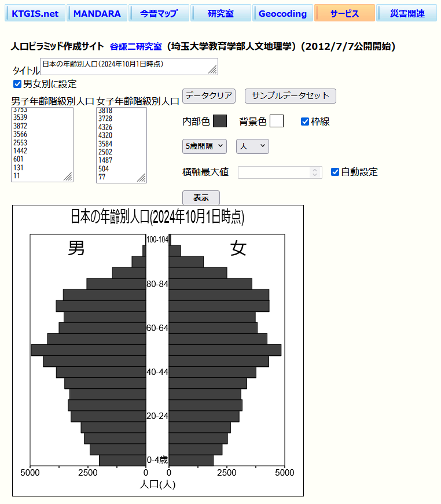Screen dimensions: 441x504
Task: Click the resize handle of title textarea
Action: pos(213,70)
